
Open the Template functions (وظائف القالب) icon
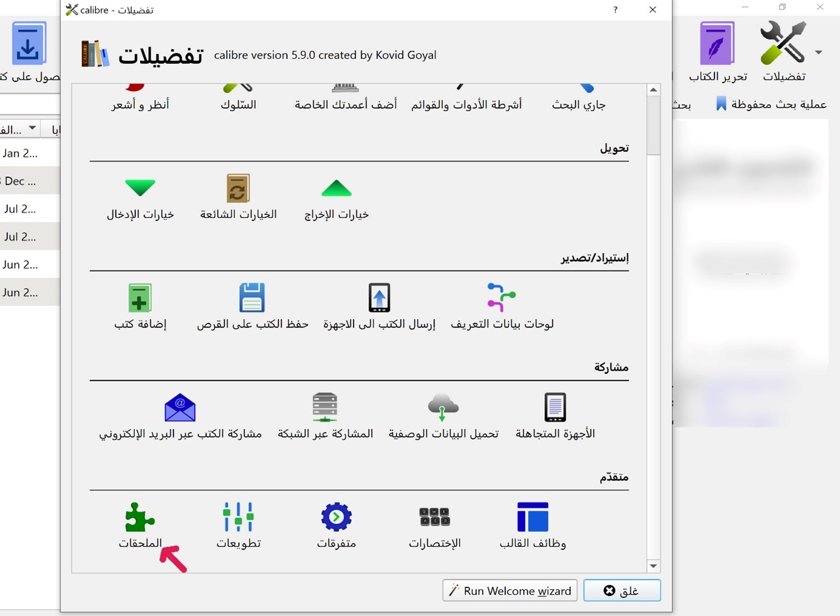pos(533,518)
